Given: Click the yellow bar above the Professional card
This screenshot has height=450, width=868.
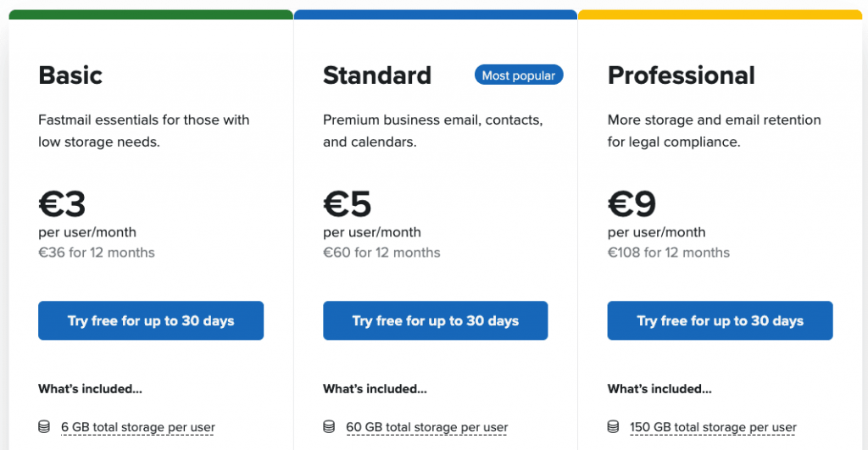Looking at the screenshot, I should (720, 14).
